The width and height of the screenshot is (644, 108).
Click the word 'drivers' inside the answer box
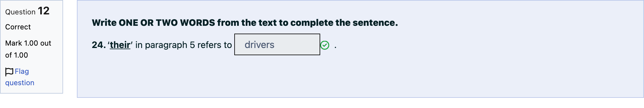pyautogui.click(x=260, y=45)
